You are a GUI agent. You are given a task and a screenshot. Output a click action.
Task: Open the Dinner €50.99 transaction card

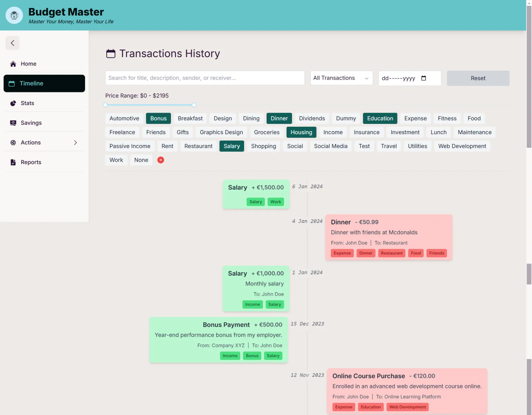(389, 237)
